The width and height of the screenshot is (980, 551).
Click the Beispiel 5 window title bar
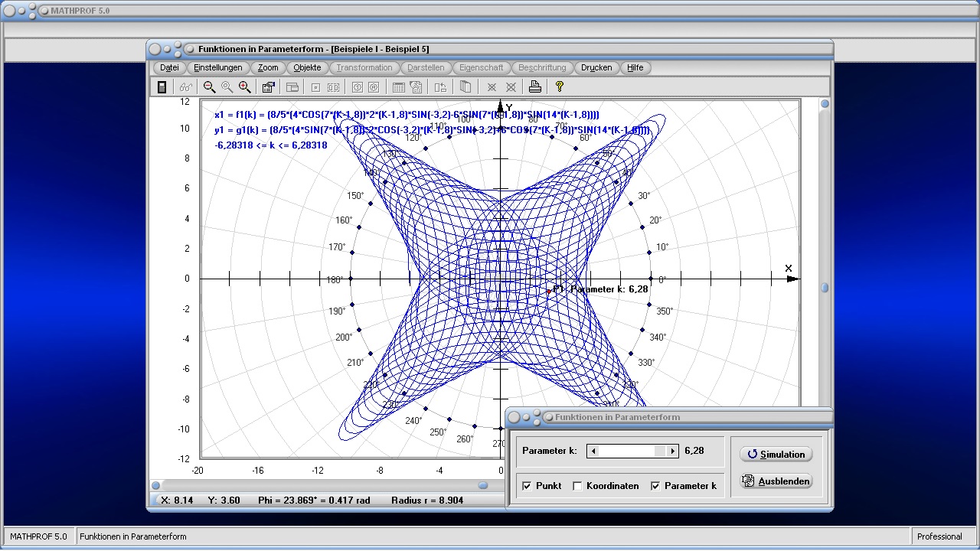click(490, 49)
